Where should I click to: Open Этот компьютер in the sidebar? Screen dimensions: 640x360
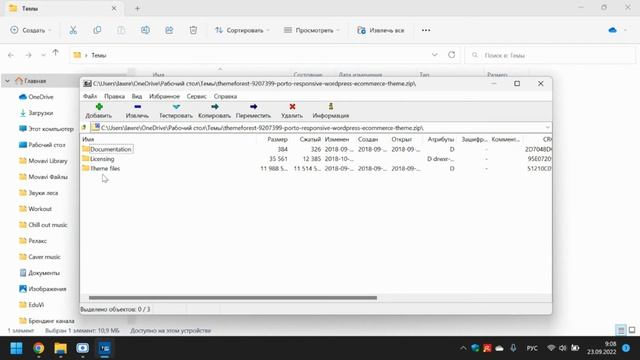(x=46, y=129)
